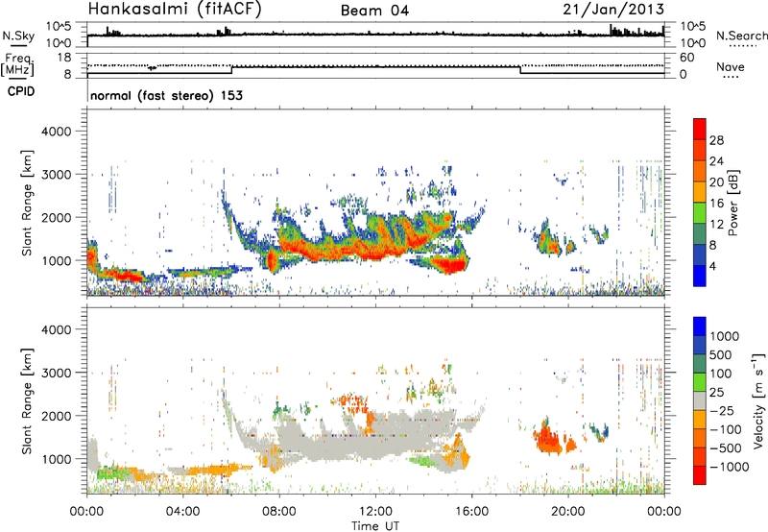Click the 'Slant Range [km]' label of power panel

click(x=27, y=203)
